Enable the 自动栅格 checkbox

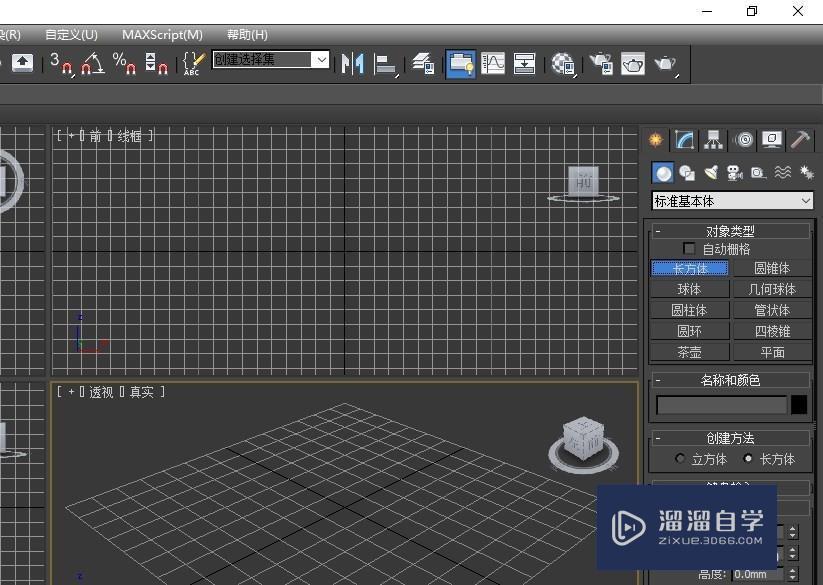click(x=688, y=248)
